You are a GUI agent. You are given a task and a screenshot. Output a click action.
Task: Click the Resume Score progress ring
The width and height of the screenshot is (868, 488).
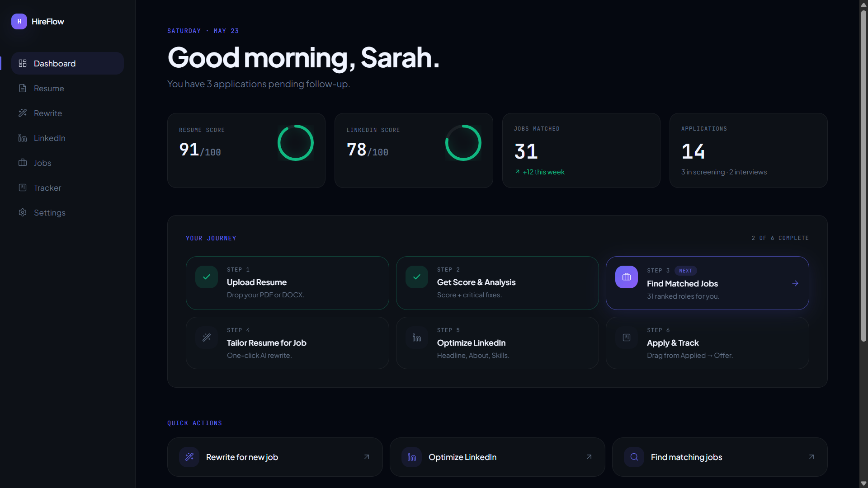pyautogui.click(x=296, y=143)
